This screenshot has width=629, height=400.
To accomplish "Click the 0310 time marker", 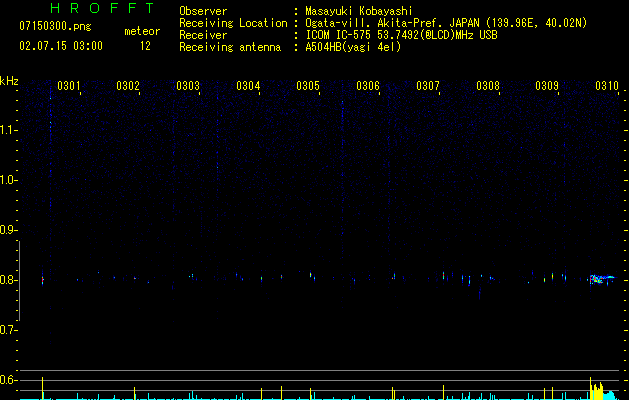I will coord(607,86).
